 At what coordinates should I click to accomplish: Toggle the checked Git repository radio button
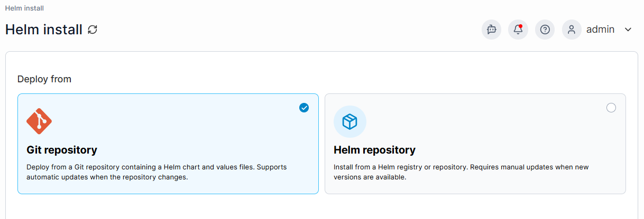[304, 108]
